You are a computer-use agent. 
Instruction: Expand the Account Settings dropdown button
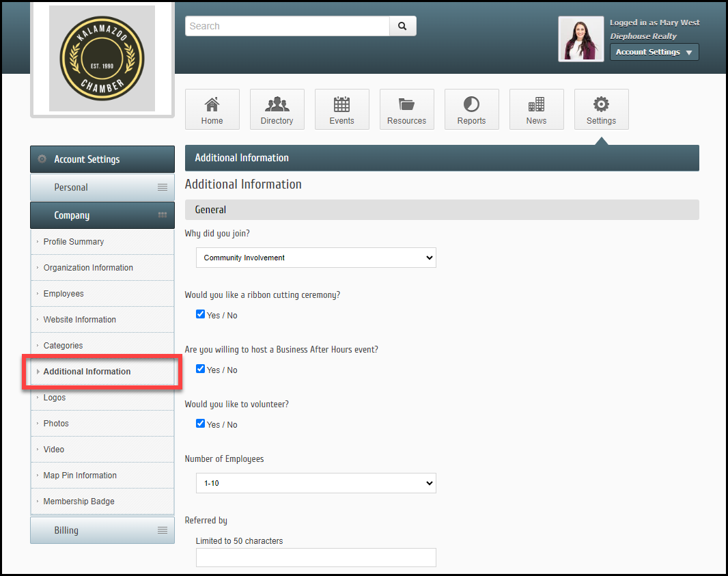point(654,52)
